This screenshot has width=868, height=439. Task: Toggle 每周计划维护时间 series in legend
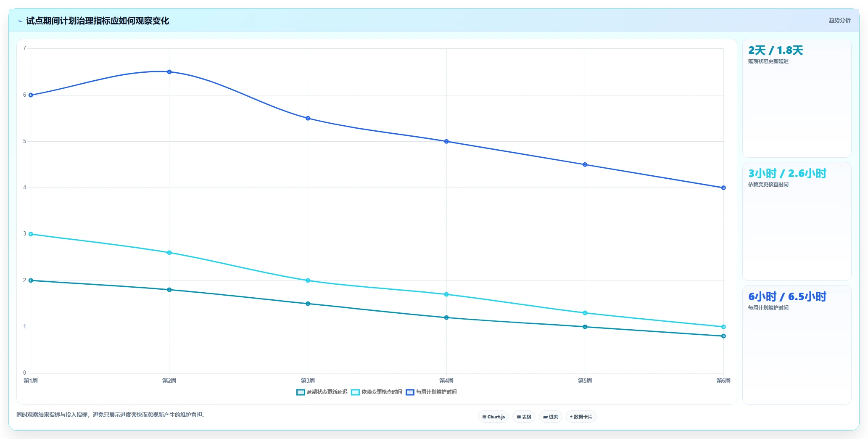tap(431, 392)
